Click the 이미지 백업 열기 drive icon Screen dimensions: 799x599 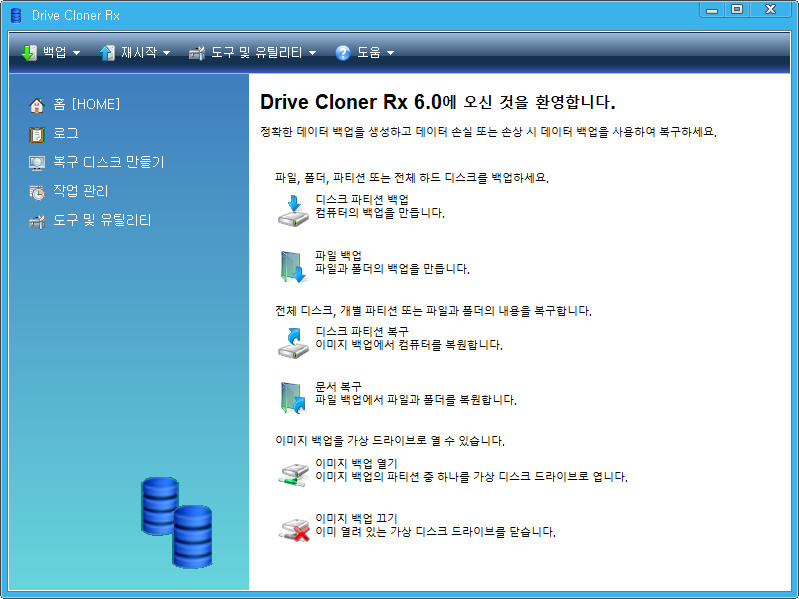(294, 474)
